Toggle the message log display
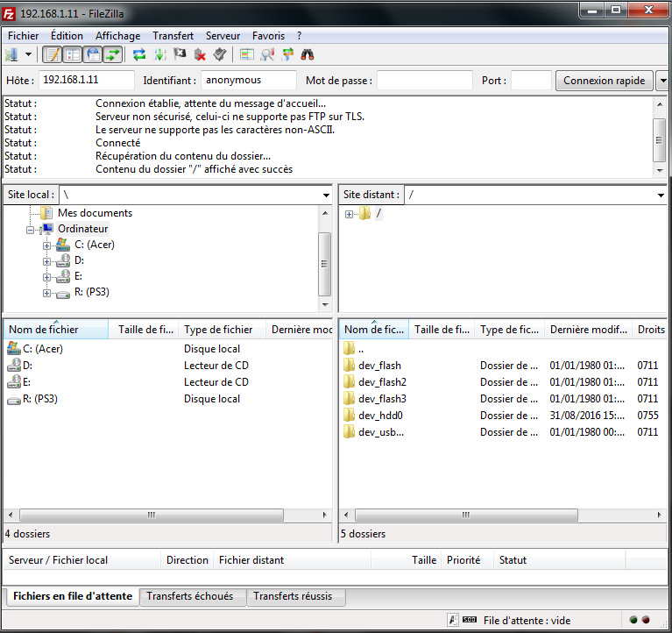Screen dimensions: 672x633 tap(53, 54)
